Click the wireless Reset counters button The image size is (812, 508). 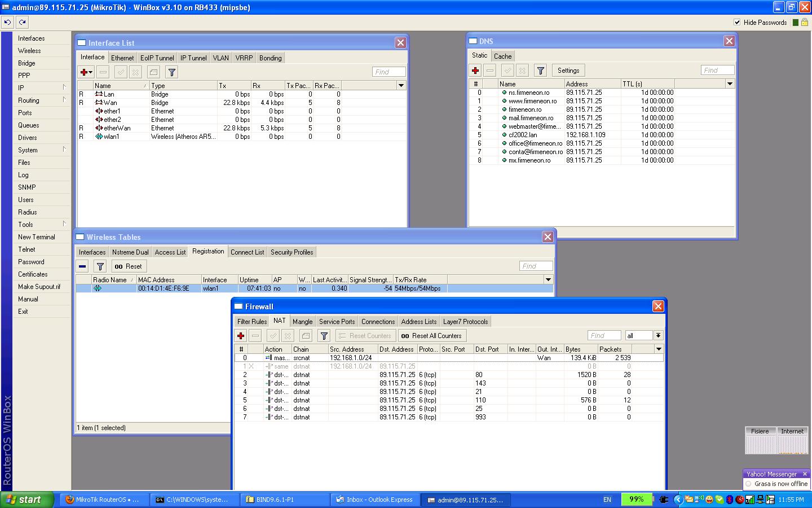click(x=129, y=266)
